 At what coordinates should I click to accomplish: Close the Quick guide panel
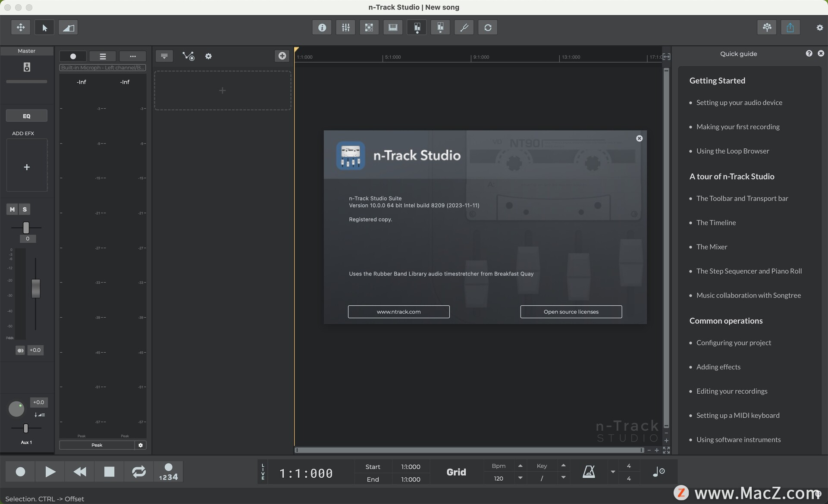821,53
